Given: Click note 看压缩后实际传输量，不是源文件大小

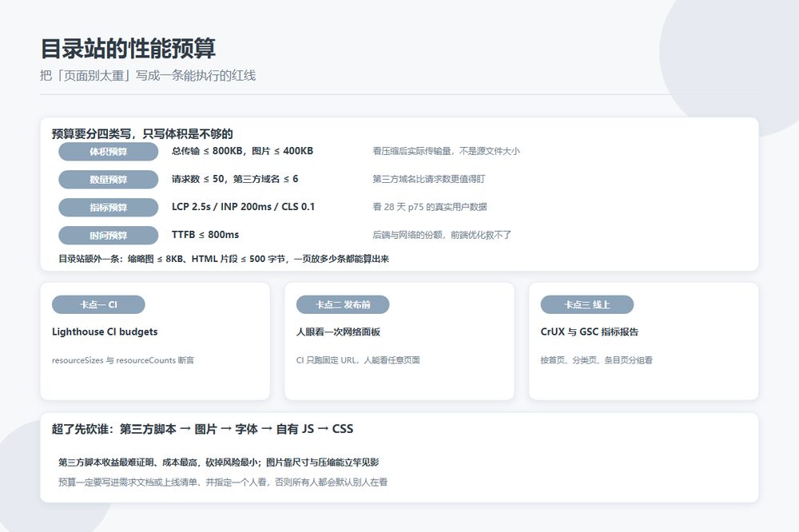Looking at the screenshot, I should (x=447, y=151).
